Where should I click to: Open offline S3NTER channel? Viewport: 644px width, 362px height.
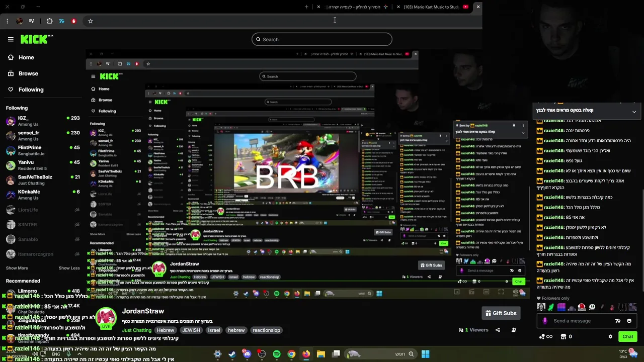click(43, 224)
